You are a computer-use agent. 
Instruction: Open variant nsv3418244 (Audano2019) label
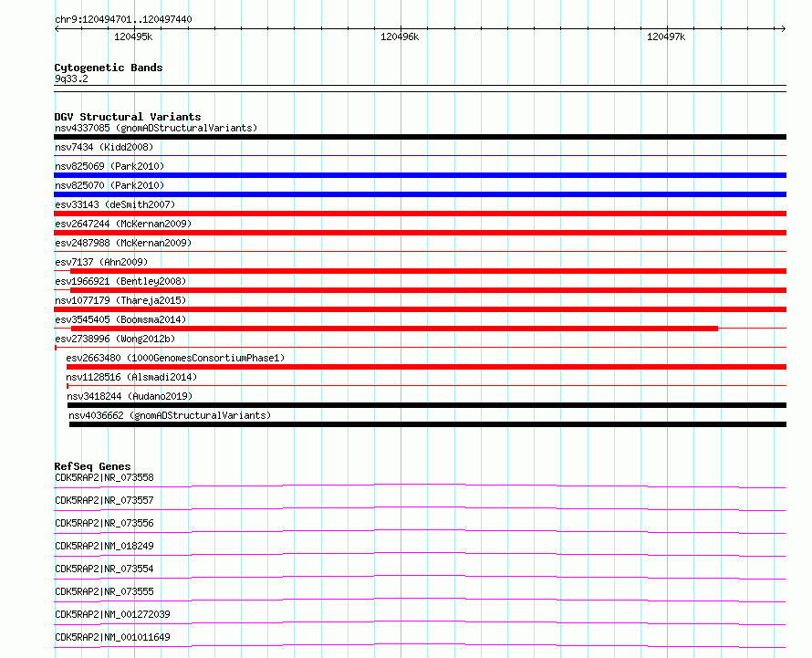tap(130, 396)
